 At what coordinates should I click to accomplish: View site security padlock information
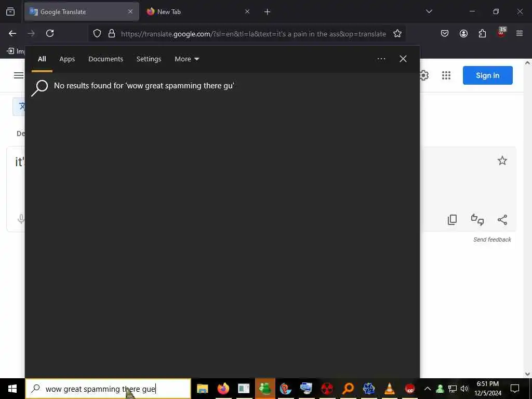[112, 34]
